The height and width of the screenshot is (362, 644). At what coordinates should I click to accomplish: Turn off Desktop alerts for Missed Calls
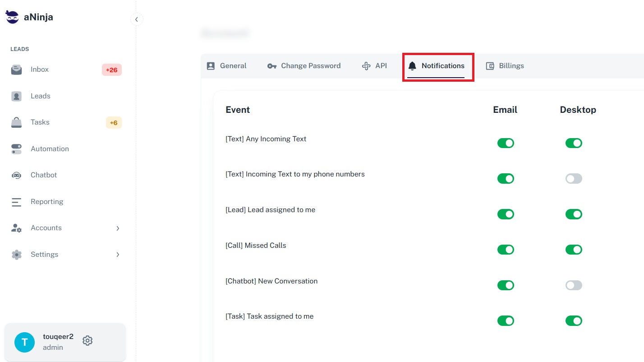pyautogui.click(x=574, y=250)
